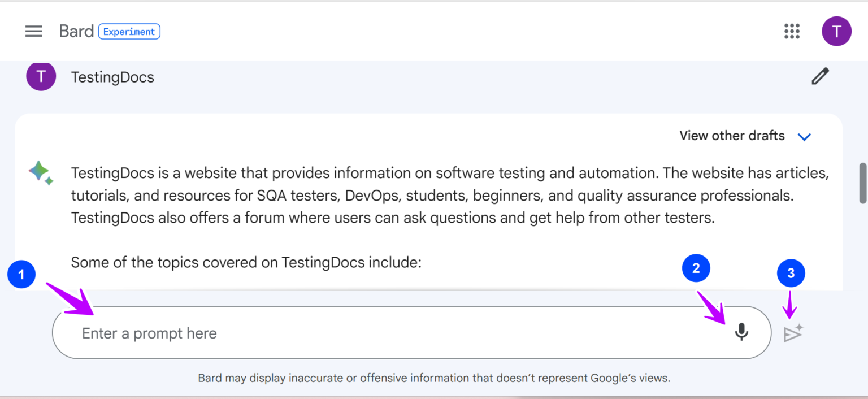Click the chevron next to View other drafts
868x399 pixels.
[x=804, y=136]
